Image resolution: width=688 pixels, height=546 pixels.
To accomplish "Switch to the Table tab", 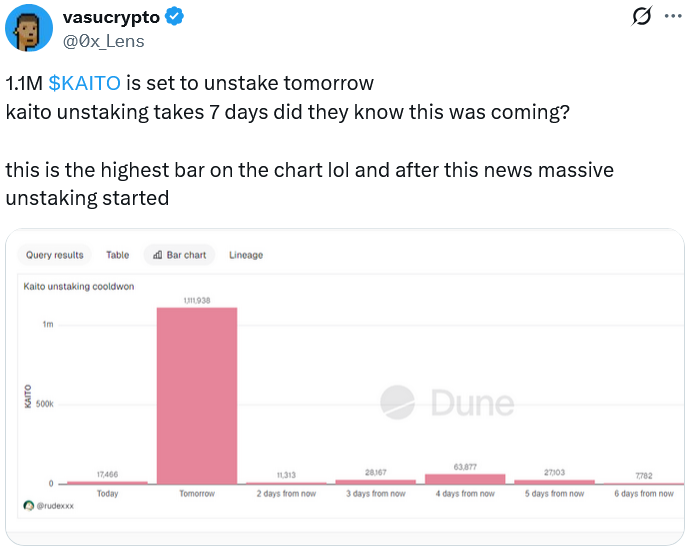I will click(117, 255).
